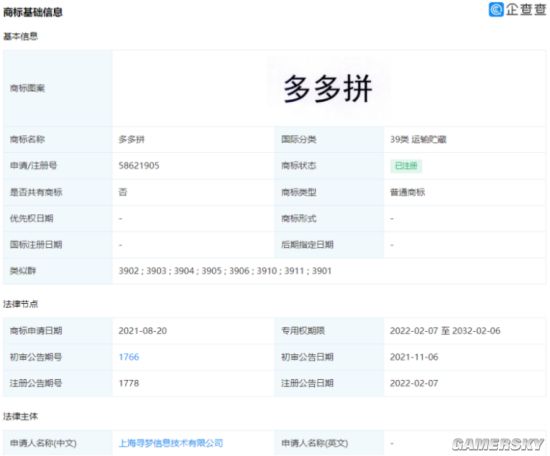
Task: Click the 申请人名称(中文) label cell
Action: pos(58,443)
